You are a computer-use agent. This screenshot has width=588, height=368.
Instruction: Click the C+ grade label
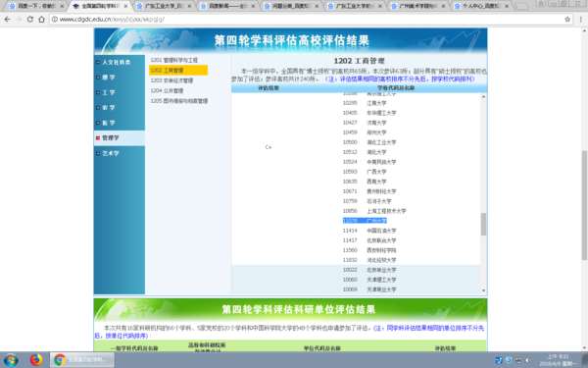pos(269,147)
